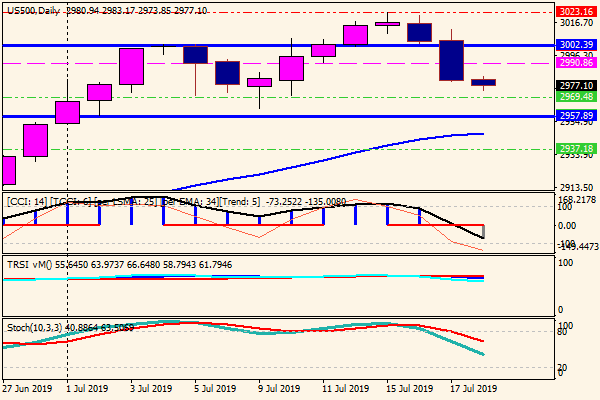The image size is (600, 400).
Task: Click the blue moving average line end
Action: [x=483, y=133]
